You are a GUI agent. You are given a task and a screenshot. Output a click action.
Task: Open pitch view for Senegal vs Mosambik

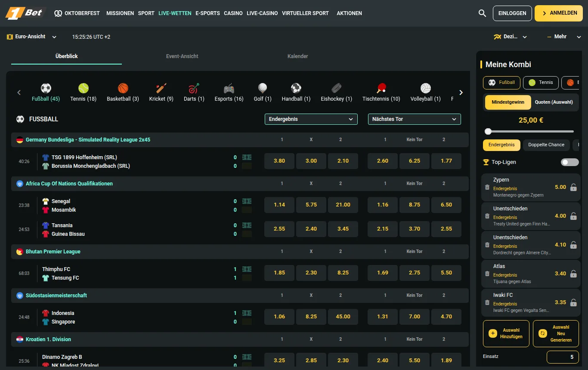coord(247,201)
